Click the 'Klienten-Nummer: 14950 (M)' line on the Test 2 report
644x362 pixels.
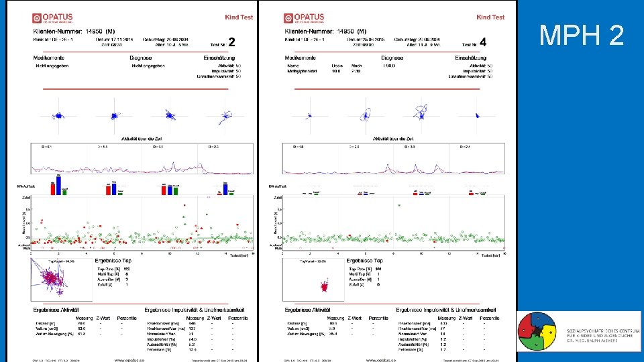pos(74,32)
